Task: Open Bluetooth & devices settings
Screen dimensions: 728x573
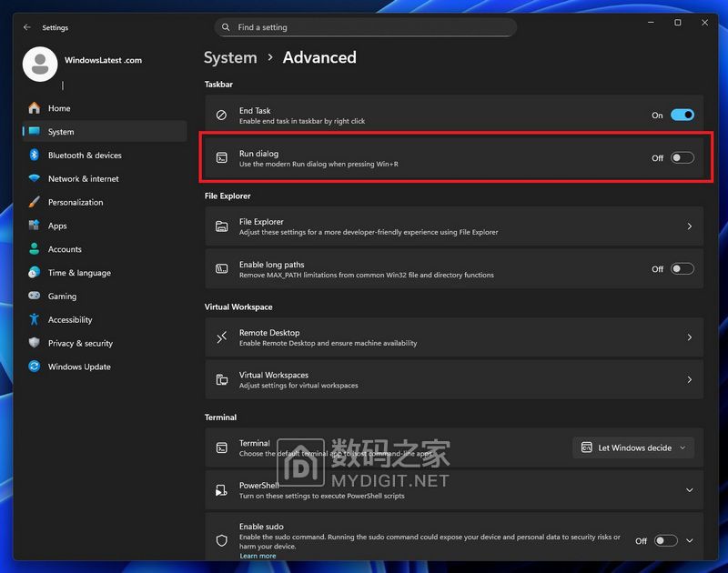Action: pos(105,155)
